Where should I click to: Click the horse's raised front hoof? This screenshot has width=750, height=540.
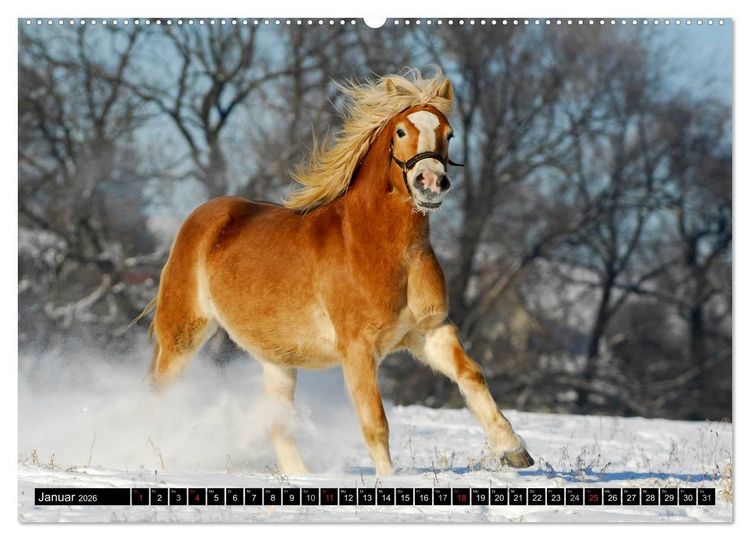517,458
